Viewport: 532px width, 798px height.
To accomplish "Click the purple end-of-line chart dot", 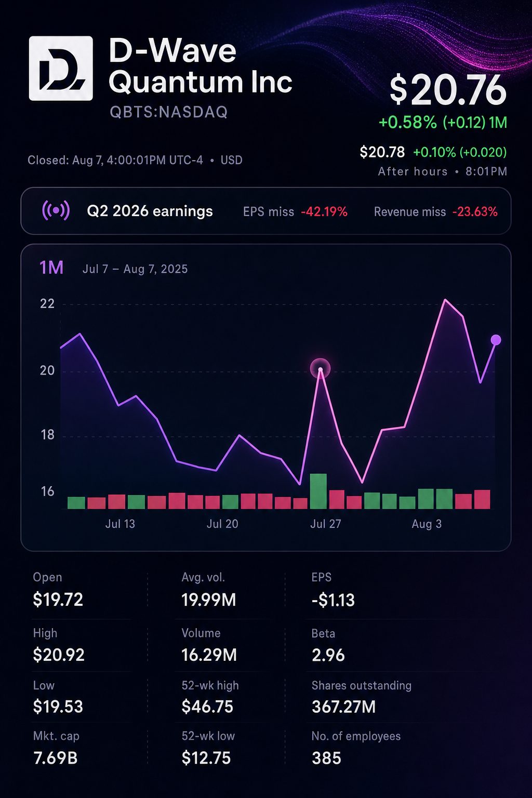I will pyautogui.click(x=496, y=340).
